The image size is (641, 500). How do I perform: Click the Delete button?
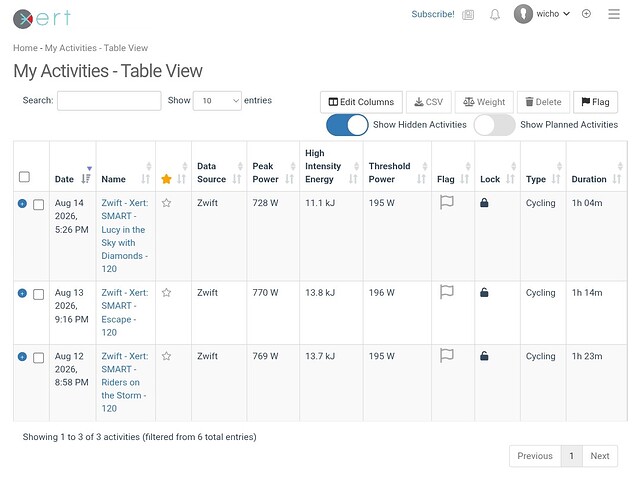coord(543,102)
